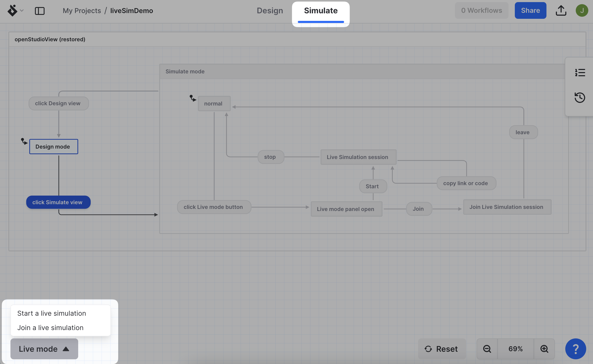Viewport: 593px width, 364px height.
Task: Toggle the left sidebar panel icon
Action: pos(40,11)
